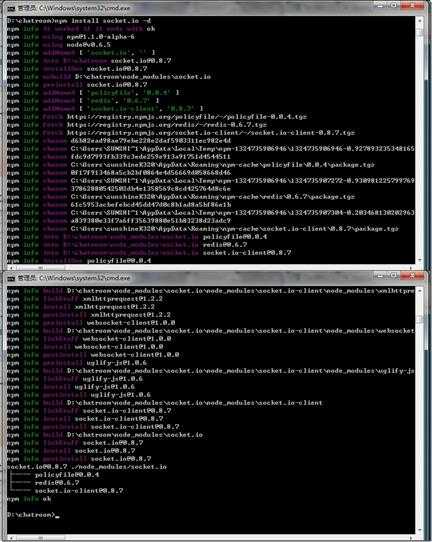Click 'policyfile@0.0.4' in the dependency tree
The image size is (432, 542).
[67, 475]
